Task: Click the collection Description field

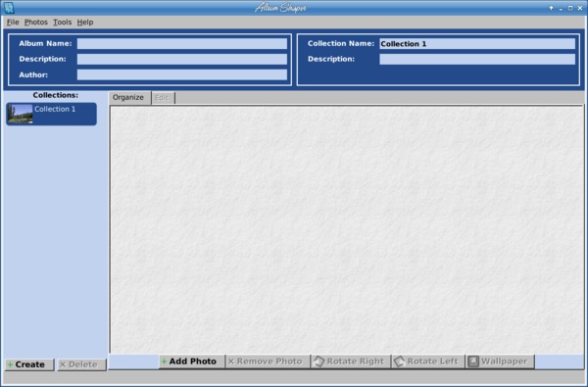Action: (477, 59)
